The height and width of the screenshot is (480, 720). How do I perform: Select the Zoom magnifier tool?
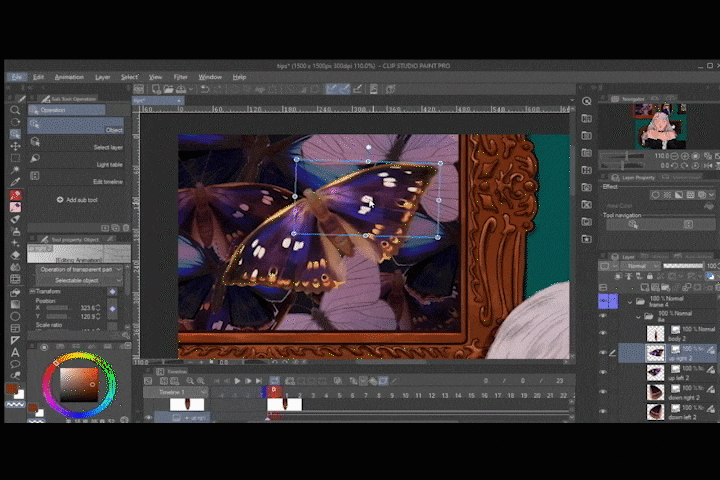15,110
